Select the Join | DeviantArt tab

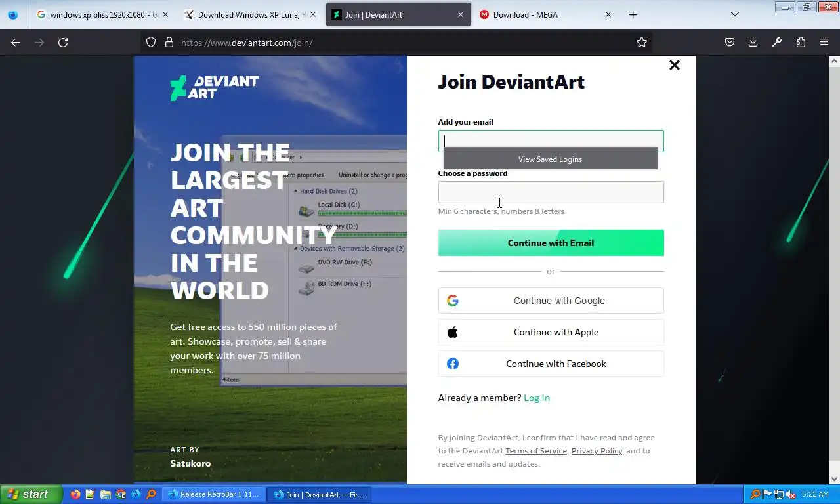pyautogui.click(x=398, y=14)
